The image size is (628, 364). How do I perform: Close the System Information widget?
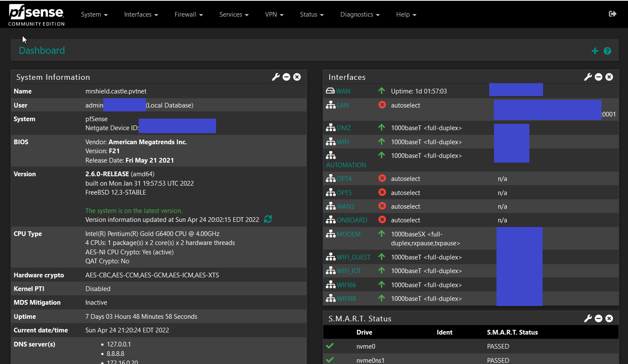[297, 77]
